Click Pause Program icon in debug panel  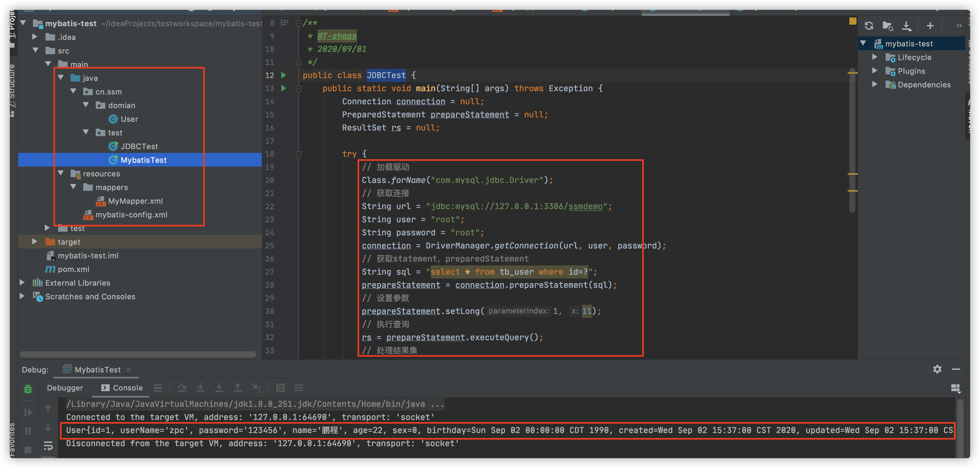point(28,431)
